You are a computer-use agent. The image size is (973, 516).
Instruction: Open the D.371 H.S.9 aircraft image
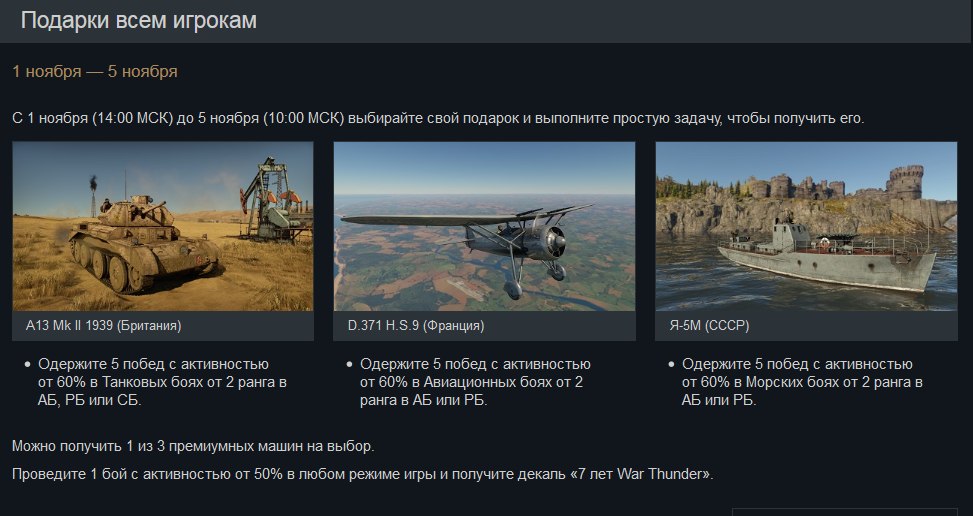point(484,226)
